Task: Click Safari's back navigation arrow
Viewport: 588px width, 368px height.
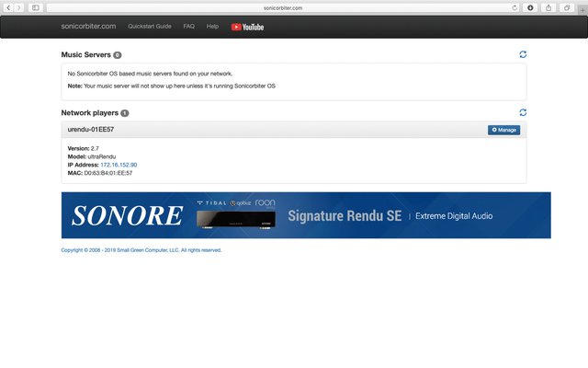Action: point(8,7)
